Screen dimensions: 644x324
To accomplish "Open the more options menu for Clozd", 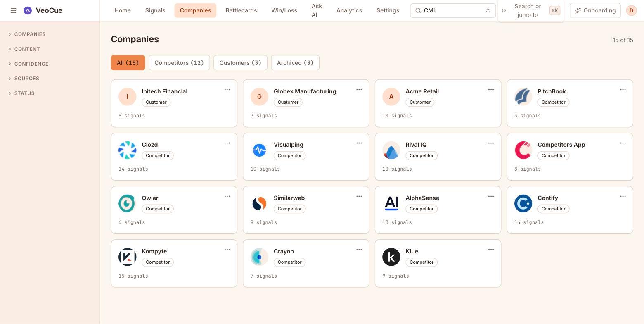I will click(x=227, y=143).
